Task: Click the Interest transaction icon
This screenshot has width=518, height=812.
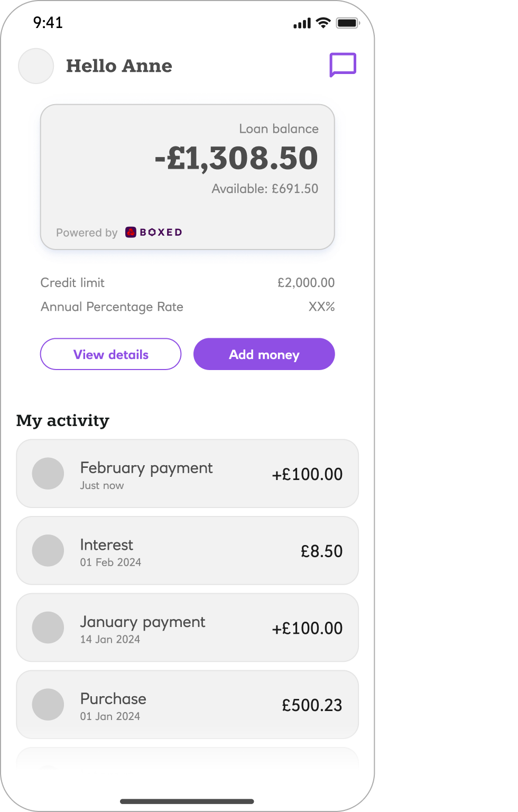Action: coord(48,550)
